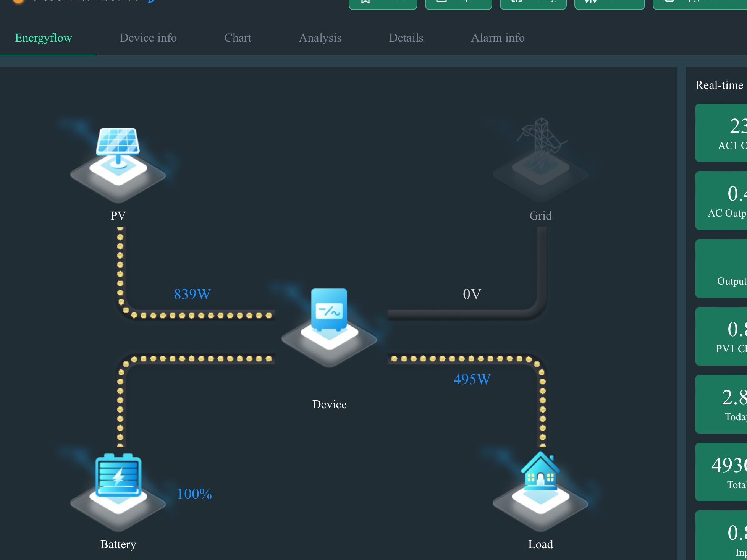Image resolution: width=747 pixels, height=560 pixels.
Task: Click the 495W load power value
Action: 472,379
